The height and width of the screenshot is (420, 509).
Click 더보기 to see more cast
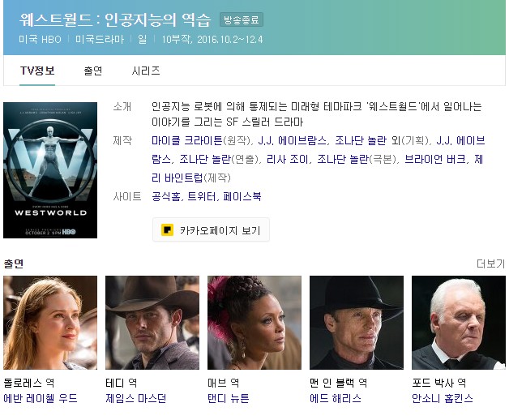(x=490, y=264)
